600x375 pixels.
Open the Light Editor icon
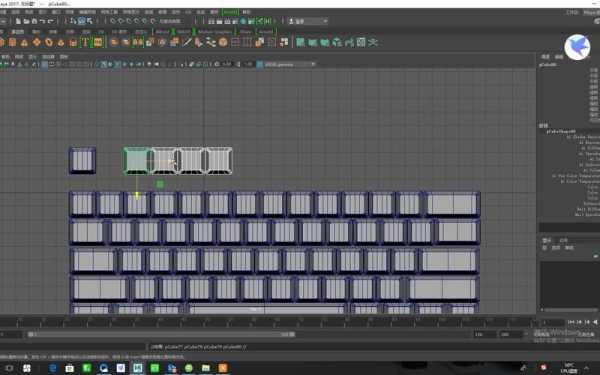click(x=260, y=21)
